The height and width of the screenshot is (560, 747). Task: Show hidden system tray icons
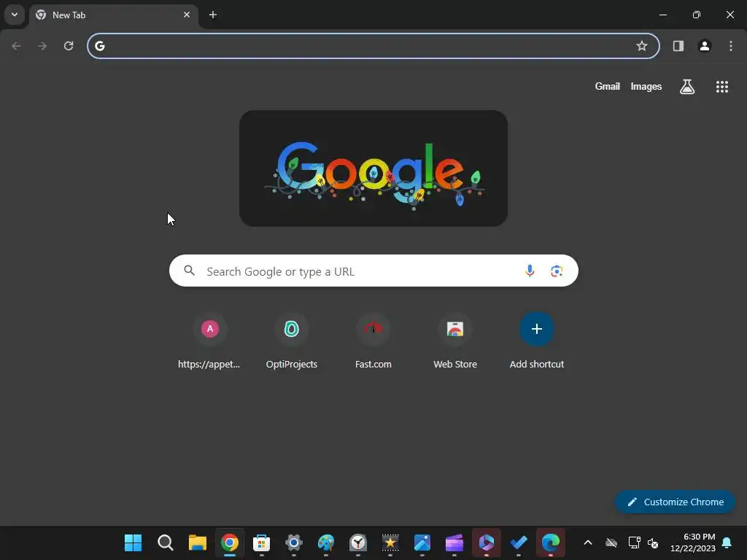[588, 542]
